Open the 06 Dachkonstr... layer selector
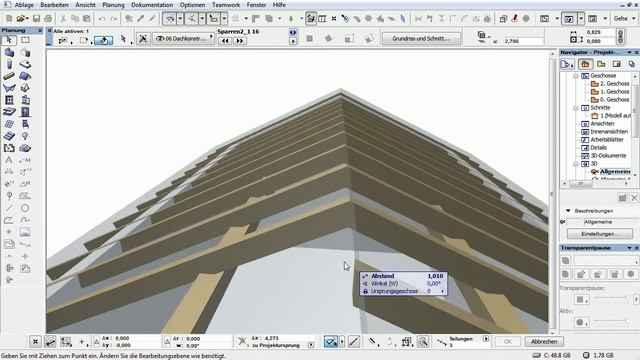The image size is (640, 360). (184, 38)
